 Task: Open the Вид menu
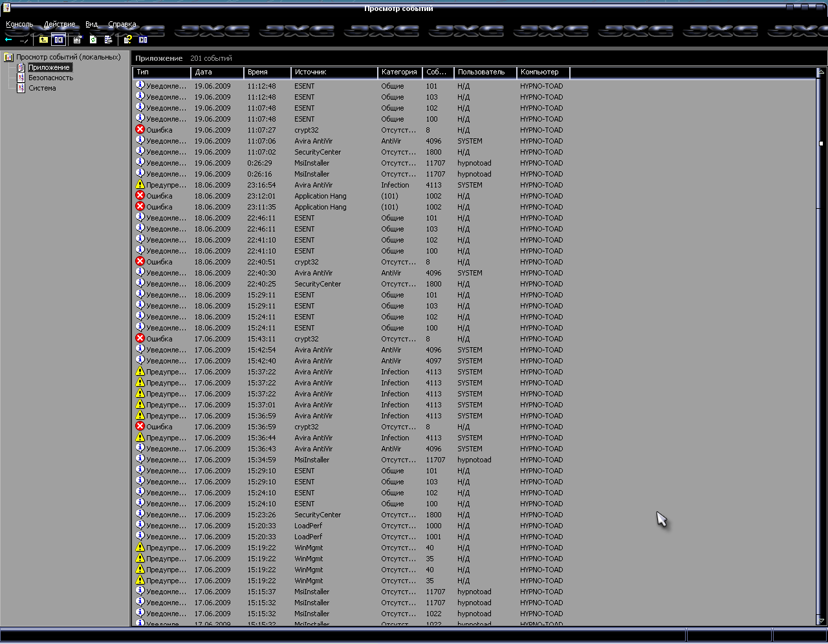pyautogui.click(x=92, y=24)
